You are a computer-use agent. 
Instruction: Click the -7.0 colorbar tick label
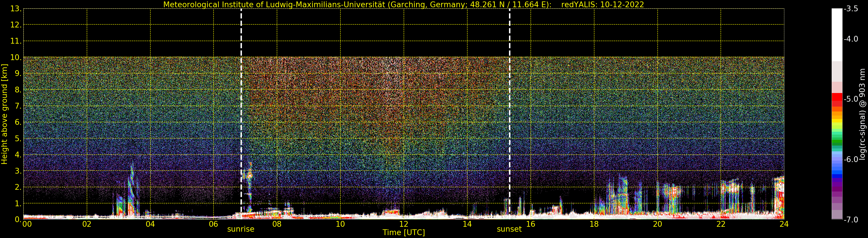coord(851,220)
